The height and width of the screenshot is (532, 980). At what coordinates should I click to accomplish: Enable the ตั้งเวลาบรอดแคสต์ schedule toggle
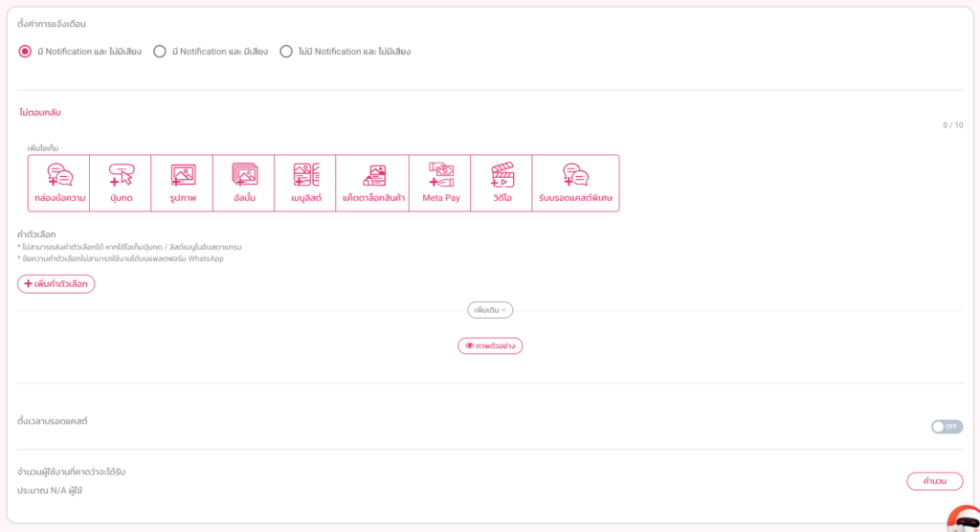(x=947, y=427)
